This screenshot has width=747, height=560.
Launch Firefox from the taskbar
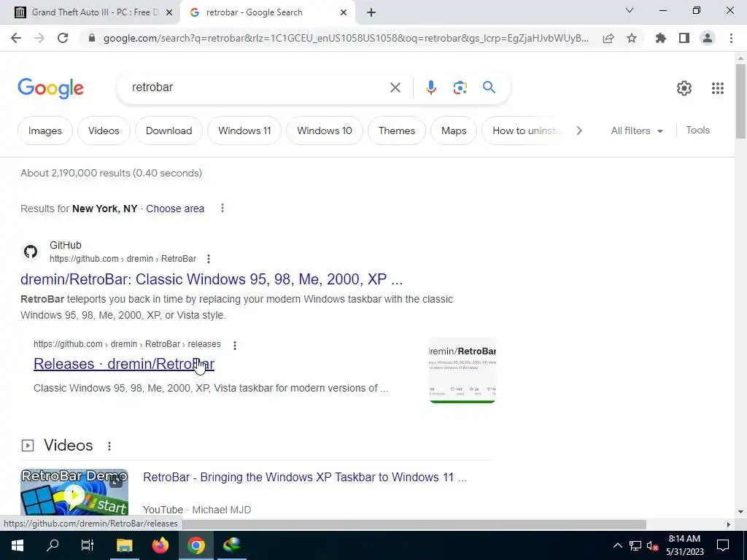point(160,545)
